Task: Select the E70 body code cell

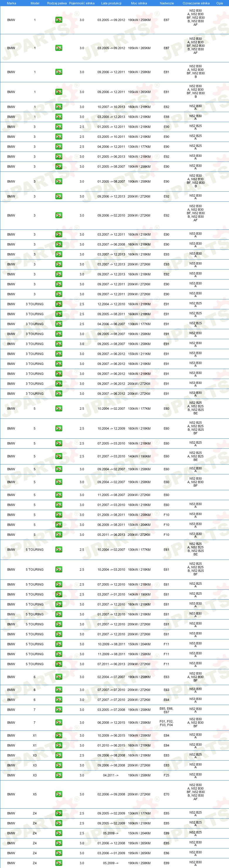Action: click(167, 794)
